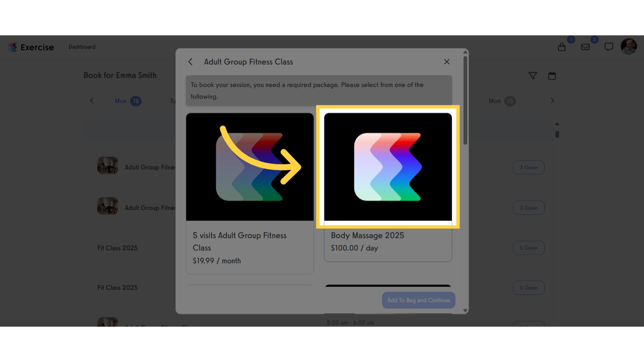Click the "Adult Group Fitness Class" dialog title
Screen dimensions: 644x362
[248, 62]
